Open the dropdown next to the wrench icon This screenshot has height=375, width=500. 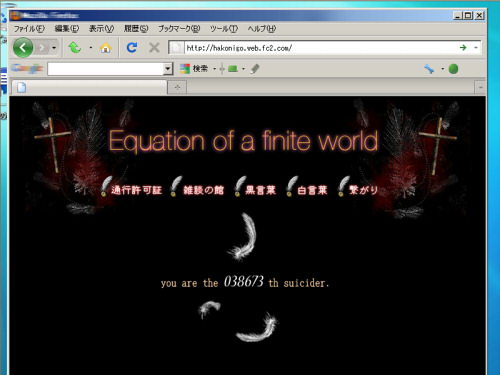point(443,69)
